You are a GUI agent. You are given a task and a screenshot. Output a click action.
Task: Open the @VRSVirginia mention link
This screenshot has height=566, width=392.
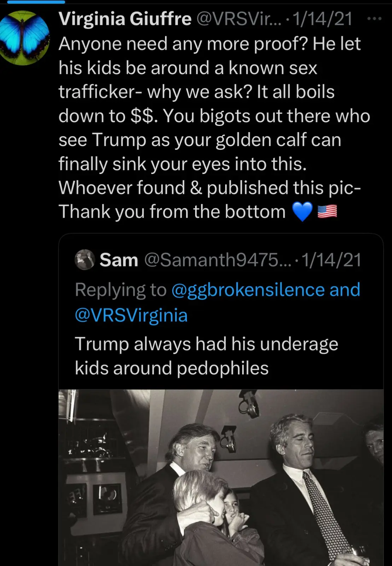pos(131,315)
